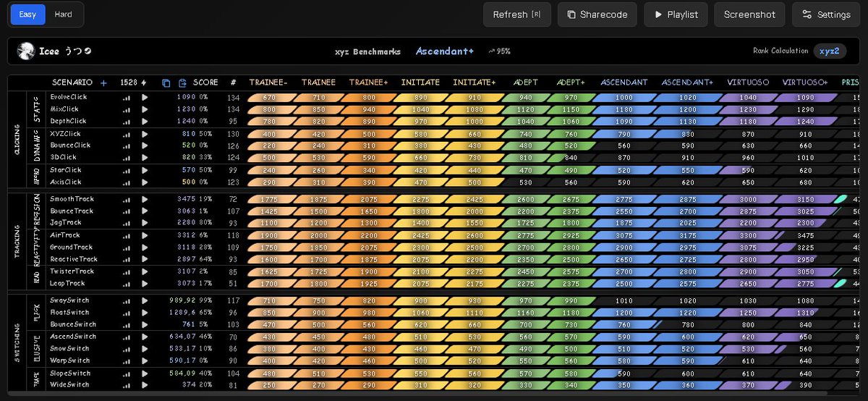
Task: Click the xyz Benchmarks title
Action: pyautogui.click(x=369, y=51)
